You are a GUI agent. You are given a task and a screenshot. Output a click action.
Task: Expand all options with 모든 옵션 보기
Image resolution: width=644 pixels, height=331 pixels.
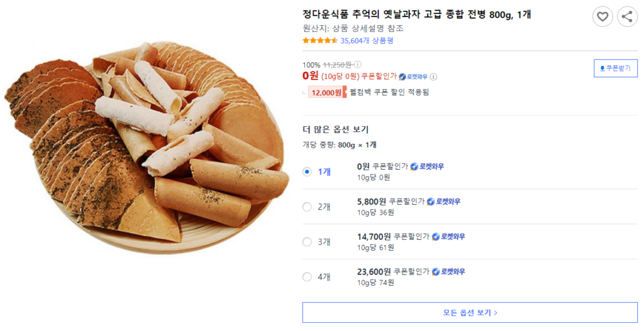point(470,312)
